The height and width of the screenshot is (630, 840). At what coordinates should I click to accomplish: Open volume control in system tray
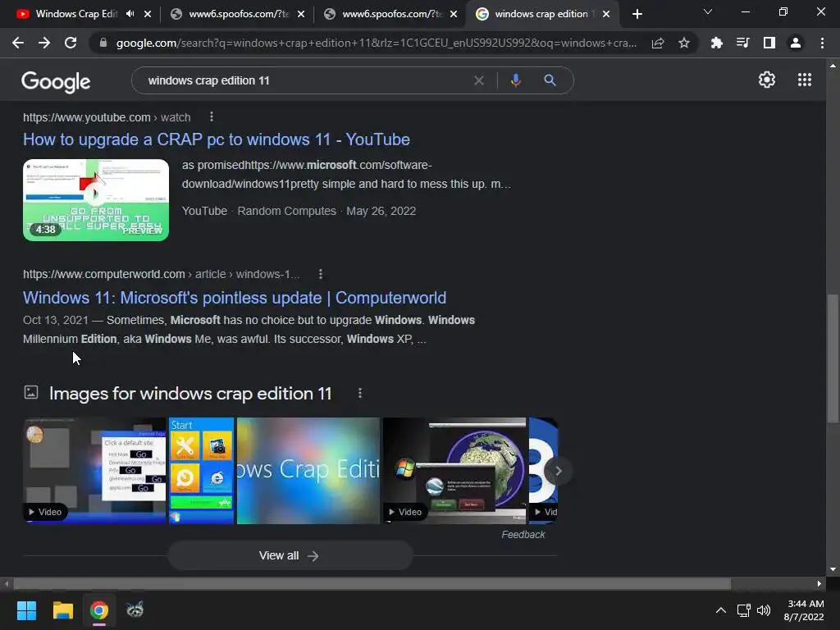click(x=764, y=610)
